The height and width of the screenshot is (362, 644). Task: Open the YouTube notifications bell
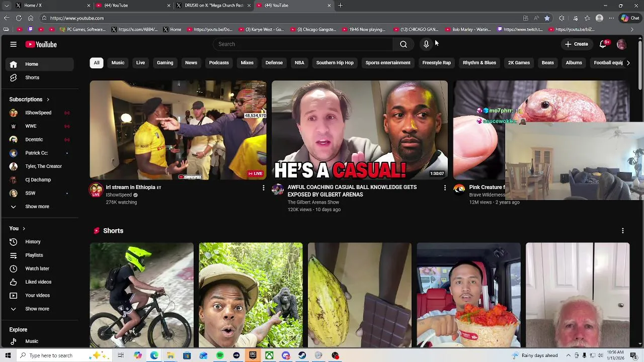click(603, 44)
